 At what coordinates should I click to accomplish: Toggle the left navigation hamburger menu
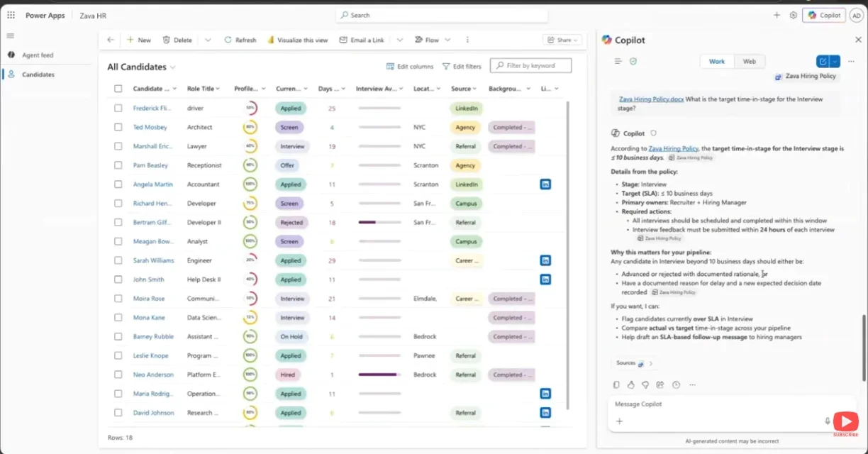(11, 35)
